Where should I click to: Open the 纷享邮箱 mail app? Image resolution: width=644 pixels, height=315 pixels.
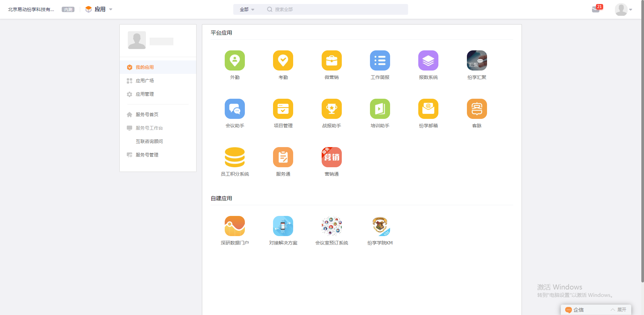pyautogui.click(x=428, y=109)
